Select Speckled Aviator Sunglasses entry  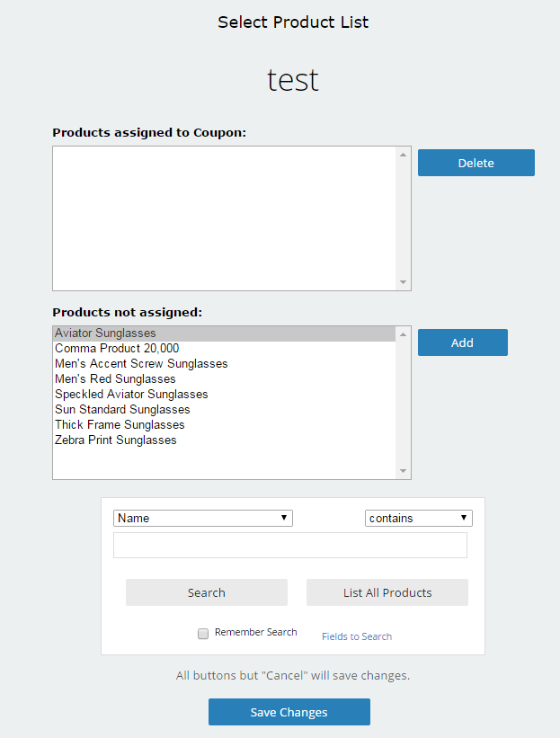[225, 395]
